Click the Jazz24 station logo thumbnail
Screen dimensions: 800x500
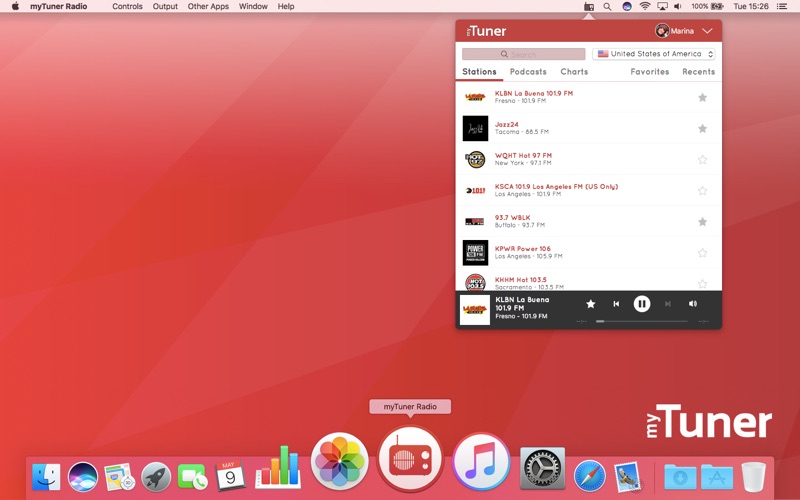pyautogui.click(x=475, y=128)
